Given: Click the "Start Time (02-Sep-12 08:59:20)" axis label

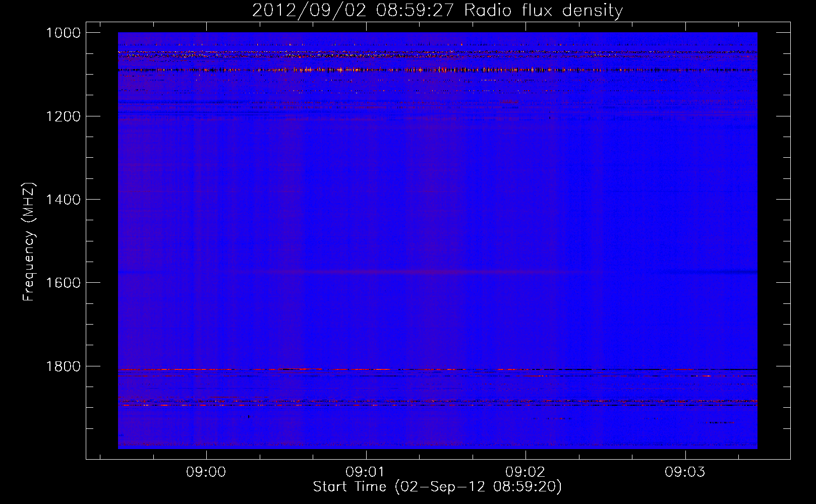Looking at the screenshot, I should click(437, 487).
